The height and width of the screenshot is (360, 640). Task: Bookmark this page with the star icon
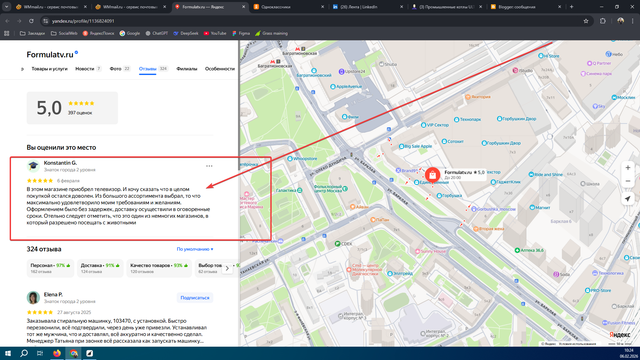point(586,21)
